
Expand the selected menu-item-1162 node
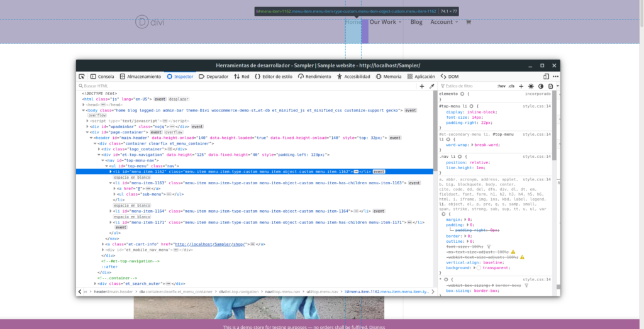111,171
